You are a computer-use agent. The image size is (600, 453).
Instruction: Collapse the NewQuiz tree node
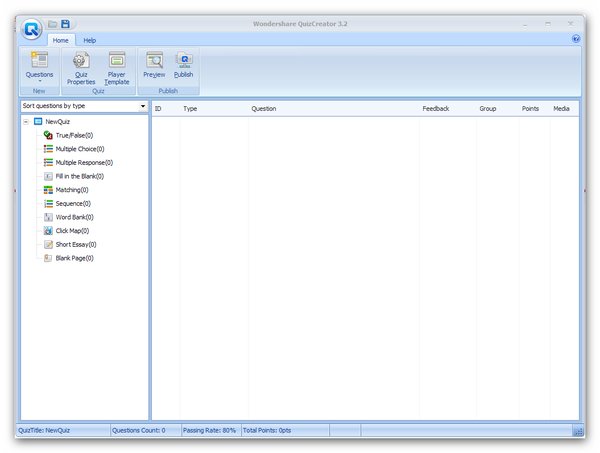tap(26, 121)
